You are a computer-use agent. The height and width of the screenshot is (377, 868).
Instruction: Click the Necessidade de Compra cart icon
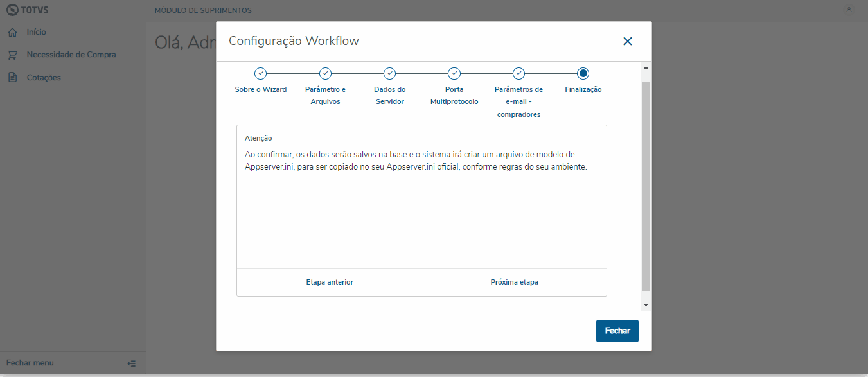12,55
